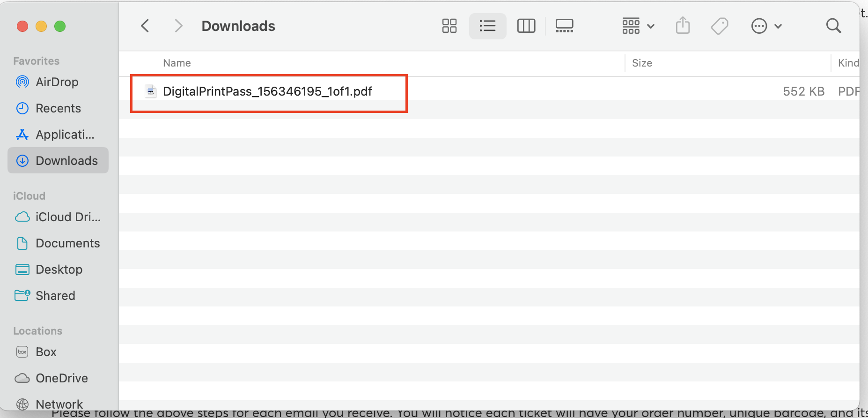This screenshot has width=868, height=418.
Task: Click the Network globe icon
Action: [x=22, y=404]
